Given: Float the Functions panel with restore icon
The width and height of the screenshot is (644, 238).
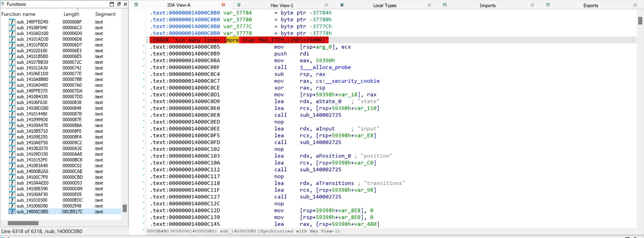Looking at the screenshot, I should click(x=119, y=4).
